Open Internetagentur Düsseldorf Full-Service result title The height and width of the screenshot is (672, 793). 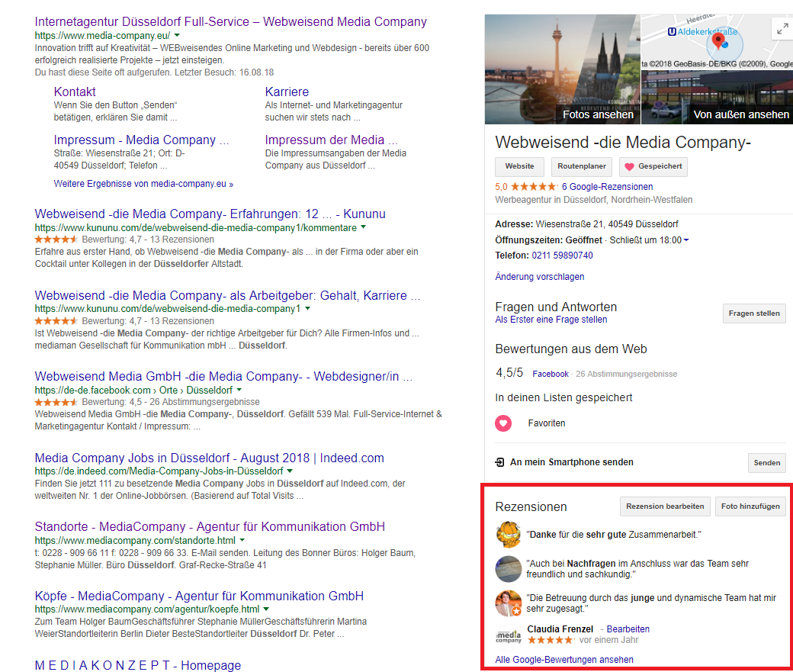coord(230,22)
